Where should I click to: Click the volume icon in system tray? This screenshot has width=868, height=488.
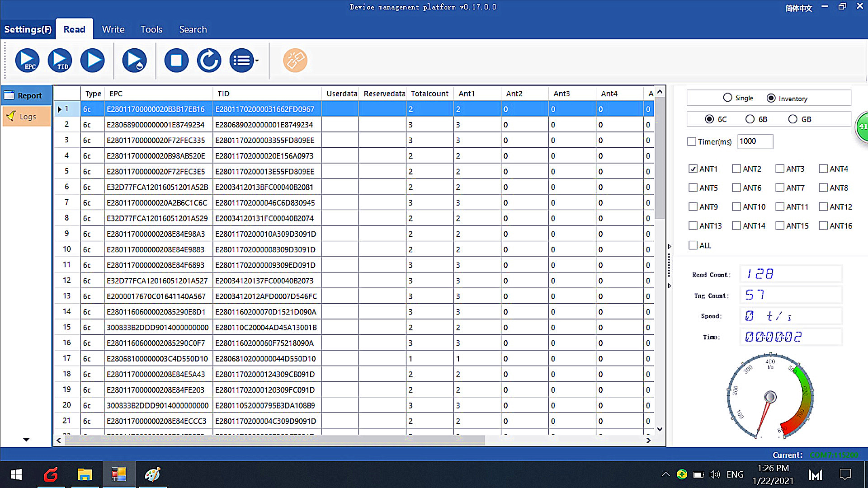click(714, 474)
